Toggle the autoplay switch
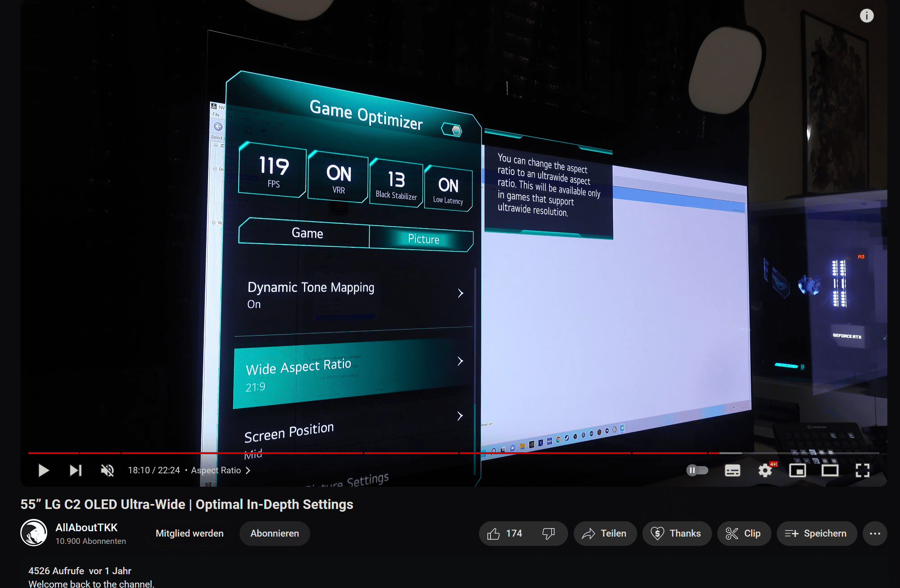Screen dimensions: 900x588 [x=697, y=470]
